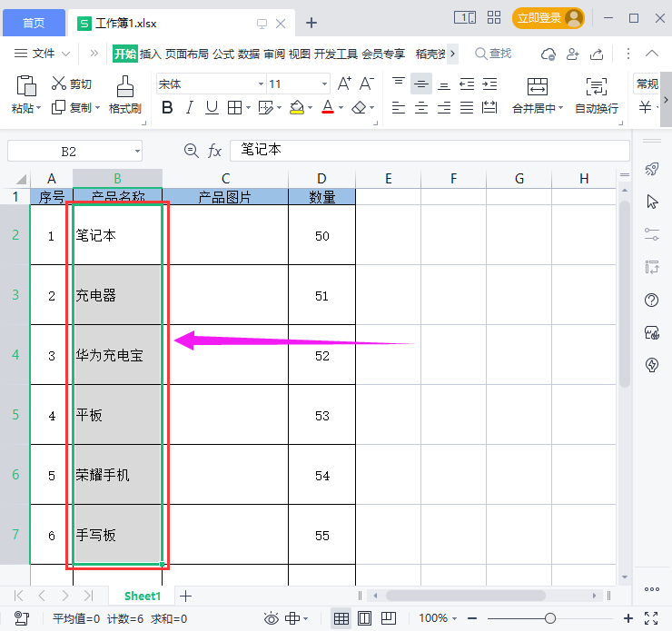Apply justified alignment
Image resolution: width=672 pixels, height=631 pixels.
click(467, 107)
